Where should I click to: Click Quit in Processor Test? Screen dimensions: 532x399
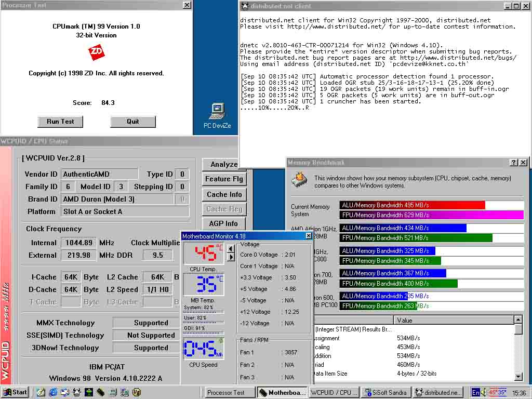[132, 122]
